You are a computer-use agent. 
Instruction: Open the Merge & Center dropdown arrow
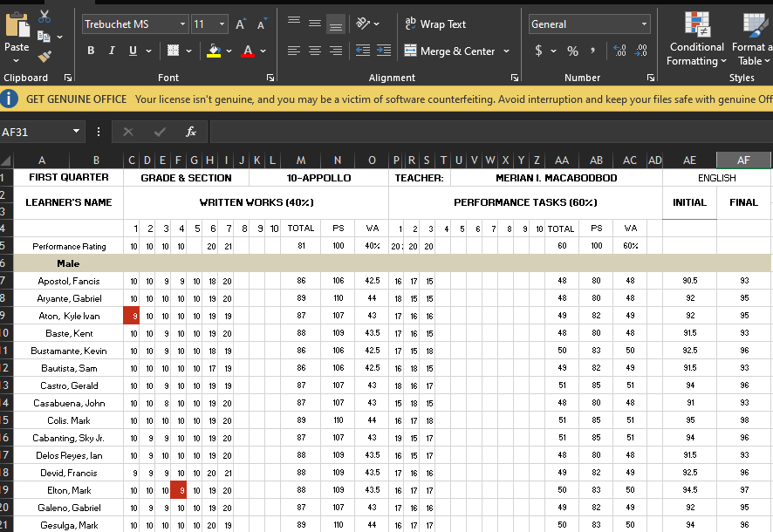click(506, 51)
